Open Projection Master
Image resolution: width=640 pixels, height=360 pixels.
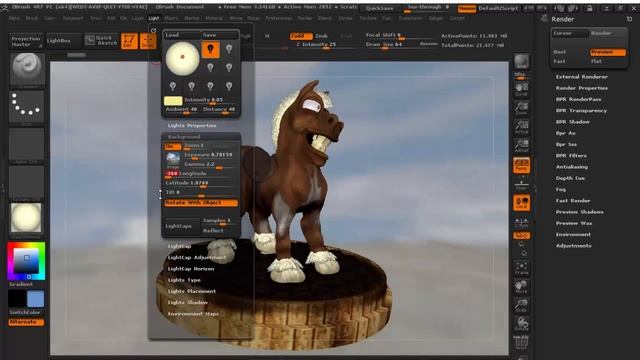(26, 41)
